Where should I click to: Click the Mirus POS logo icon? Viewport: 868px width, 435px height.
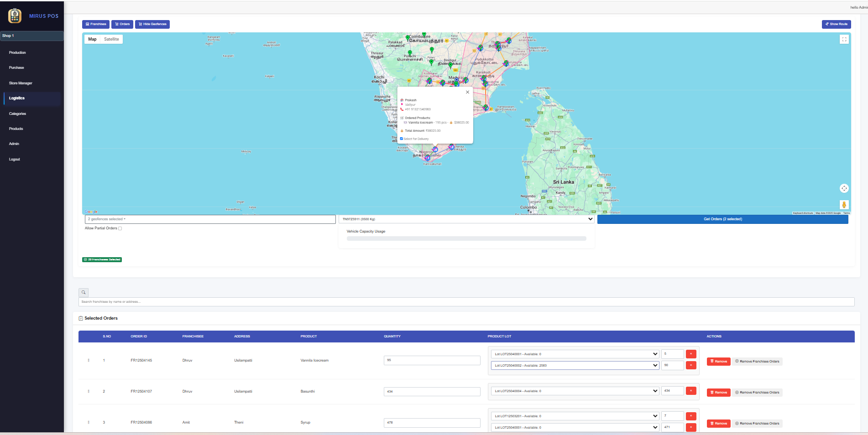tap(15, 16)
